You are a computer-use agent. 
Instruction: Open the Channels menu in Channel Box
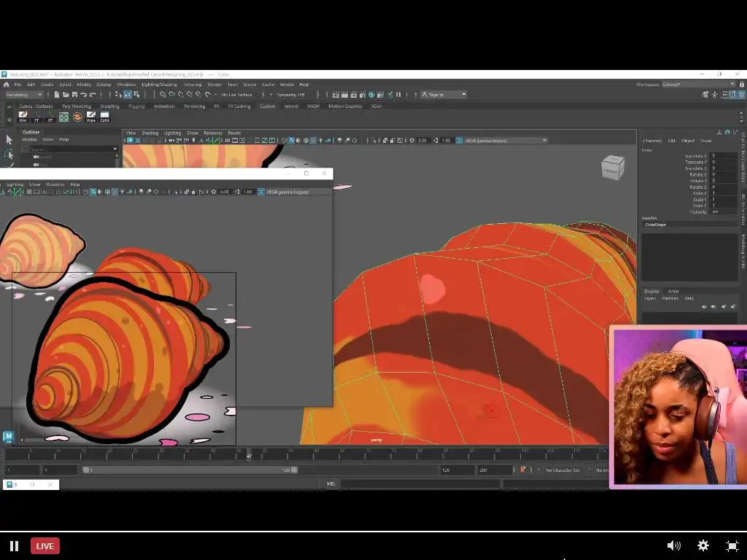652,141
